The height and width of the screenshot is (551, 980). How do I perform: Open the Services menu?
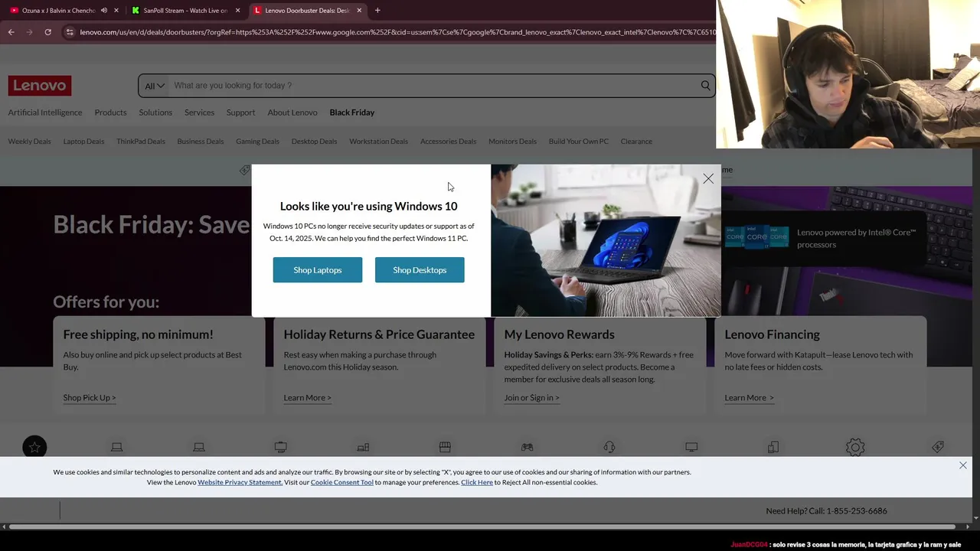tap(199, 112)
